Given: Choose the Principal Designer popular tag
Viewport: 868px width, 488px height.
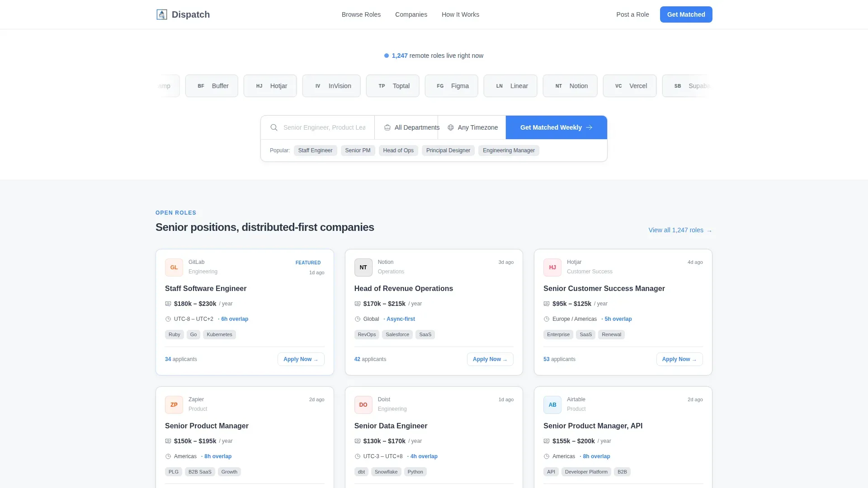Looking at the screenshot, I should coord(448,150).
